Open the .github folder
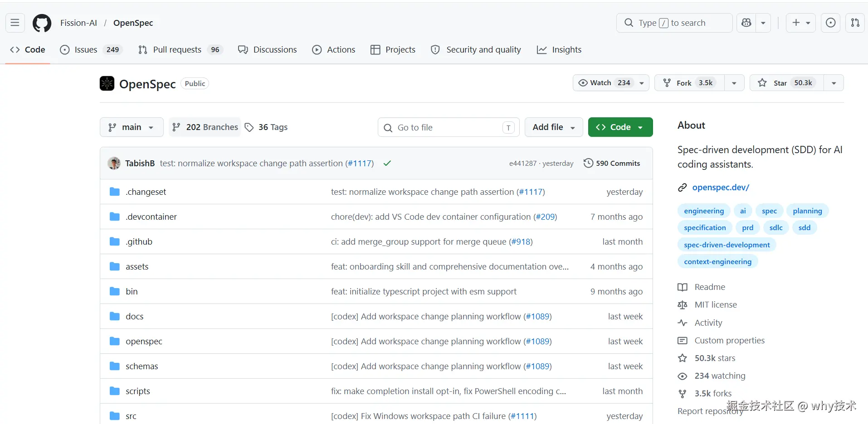The width and height of the screenshot is (868, 424). [x=139, y=241]
